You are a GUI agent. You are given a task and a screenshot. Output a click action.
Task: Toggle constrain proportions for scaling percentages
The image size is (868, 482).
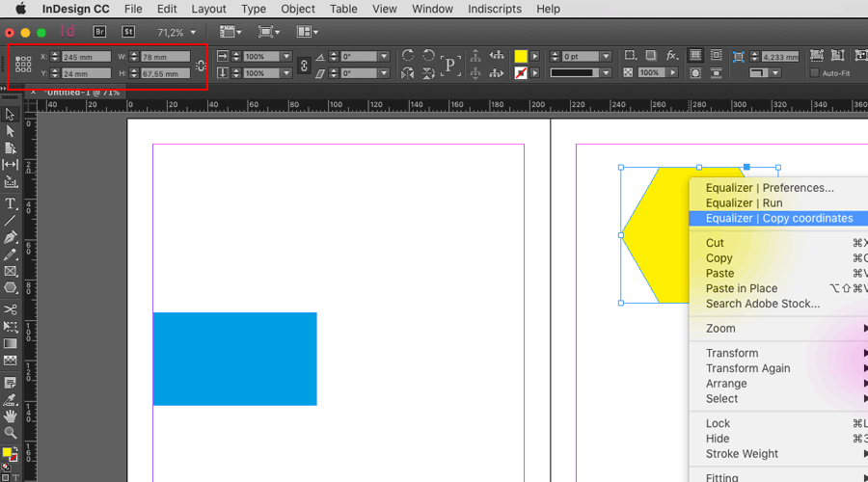[x=304, y=66]
